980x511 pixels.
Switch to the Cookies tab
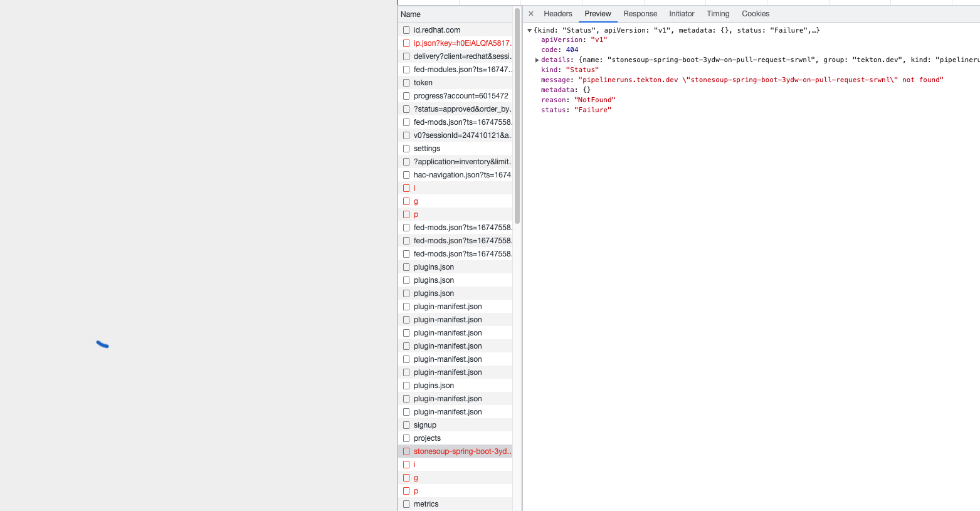(x=755, y=14)
